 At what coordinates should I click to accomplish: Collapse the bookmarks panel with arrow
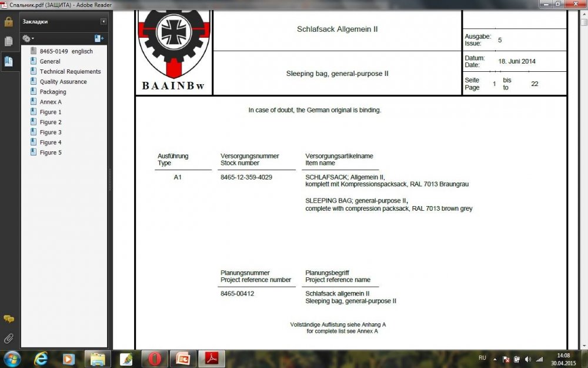[x=103, y=21]
